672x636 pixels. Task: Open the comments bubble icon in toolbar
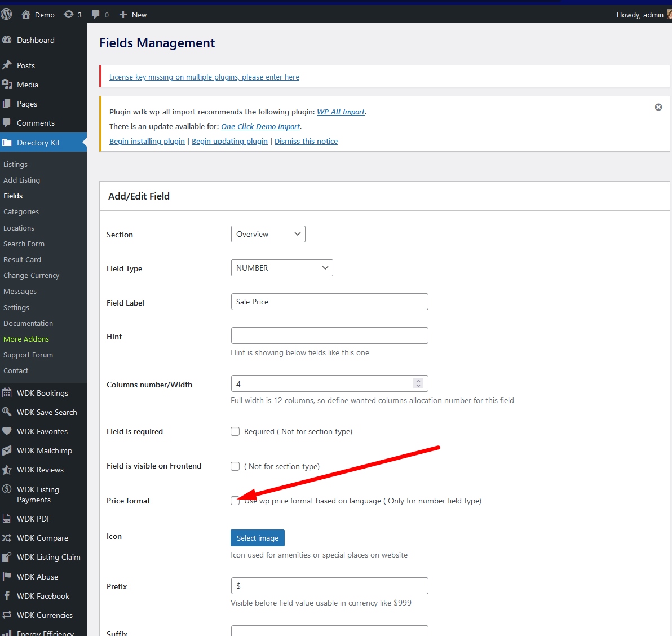[x=96, y=15]
